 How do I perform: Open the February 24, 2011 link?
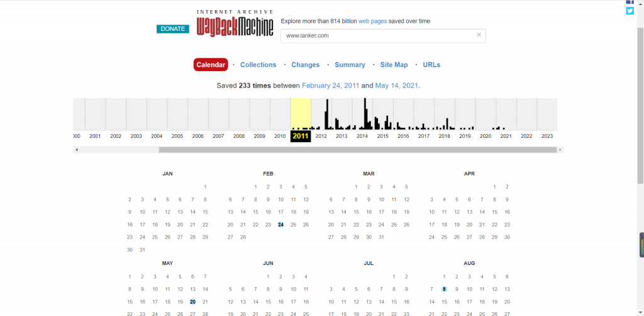[331, 86]
